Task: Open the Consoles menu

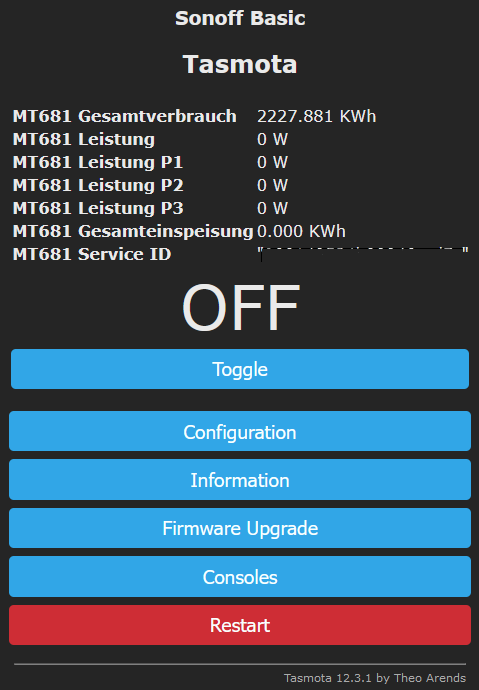Action: coord(240,576)
